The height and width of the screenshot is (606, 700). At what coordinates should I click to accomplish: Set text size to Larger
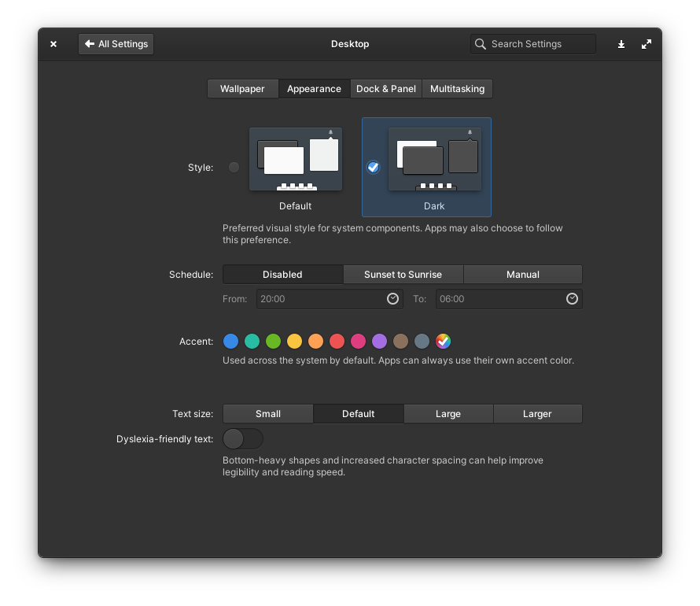(537, 414)
